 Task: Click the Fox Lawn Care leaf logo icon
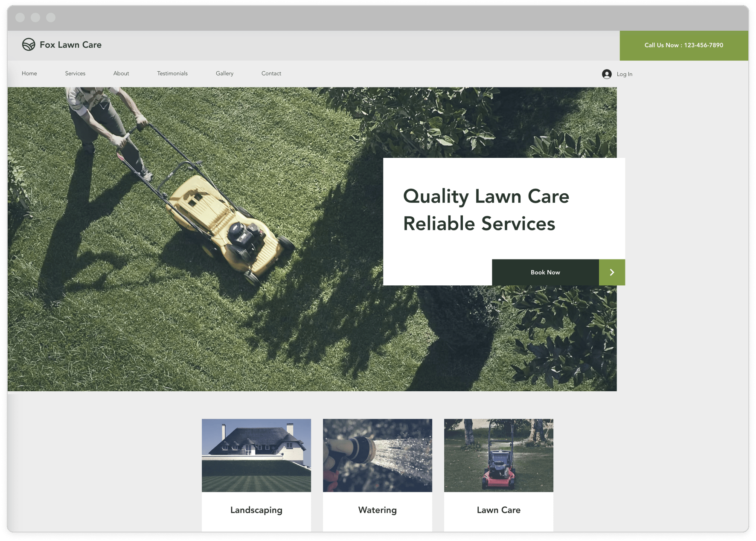(x=28, y=45)
